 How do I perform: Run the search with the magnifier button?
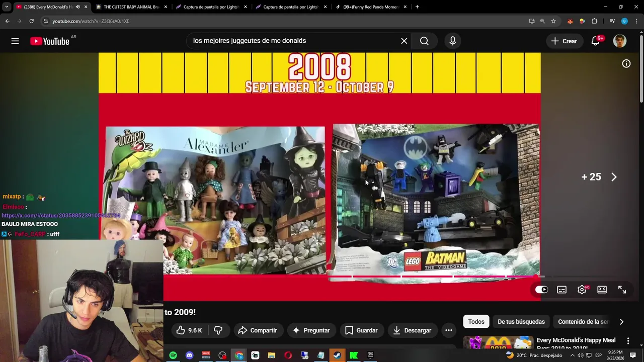(424, 41)
